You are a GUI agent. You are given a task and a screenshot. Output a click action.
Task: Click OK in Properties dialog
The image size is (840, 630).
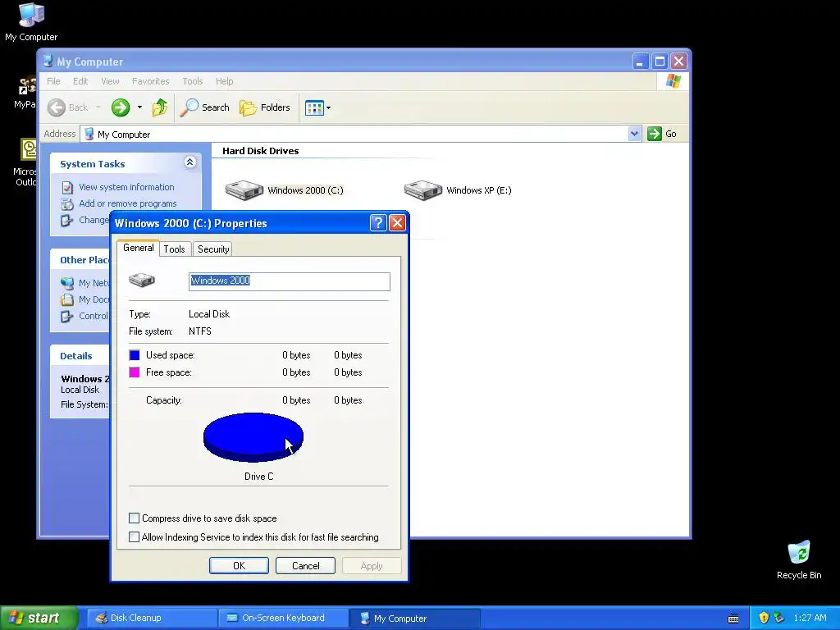coord(239,566)
